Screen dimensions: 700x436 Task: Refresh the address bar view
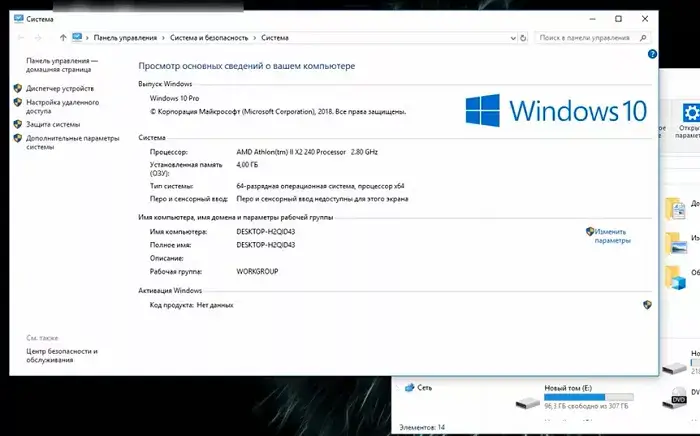tap(525, 38)
